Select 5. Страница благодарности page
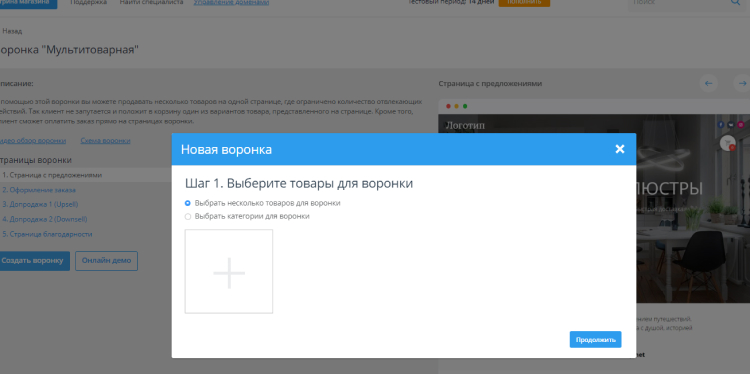The image size is (750, 374). pyautogui.click(x=47, y=234)
